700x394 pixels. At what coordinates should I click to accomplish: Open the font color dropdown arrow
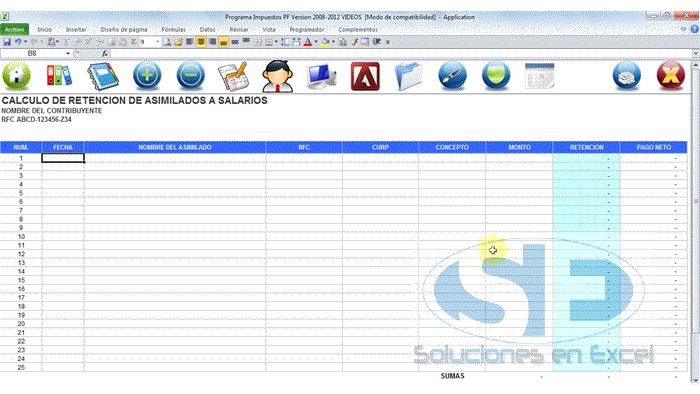pyautogui.click(x=316, y=42)
